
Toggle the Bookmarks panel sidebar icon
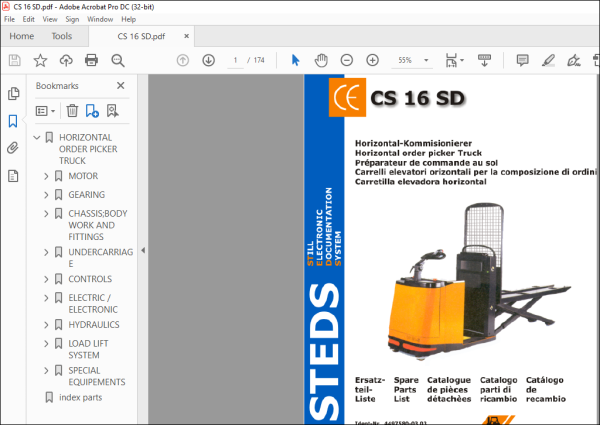point(13,121)
